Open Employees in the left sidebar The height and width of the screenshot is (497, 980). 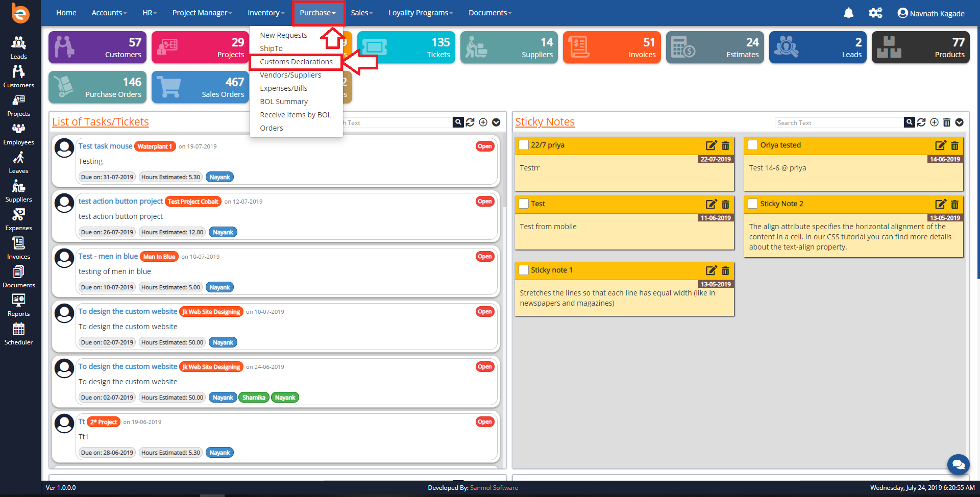(x=18, y=133)
